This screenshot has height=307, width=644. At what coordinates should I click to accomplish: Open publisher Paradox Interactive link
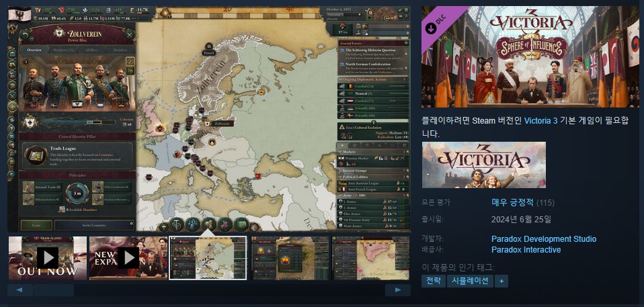[x=526, y=249]
